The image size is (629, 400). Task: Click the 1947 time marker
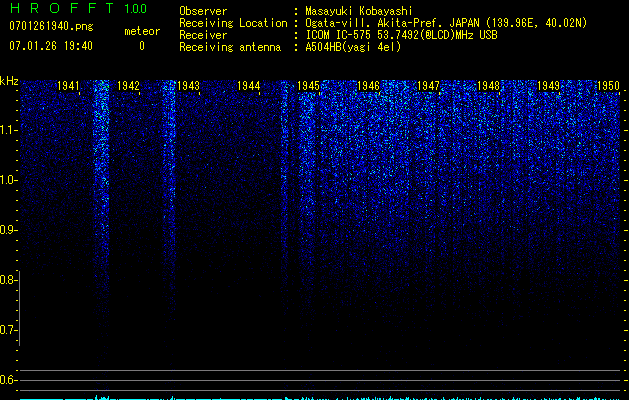coord(428,86)
